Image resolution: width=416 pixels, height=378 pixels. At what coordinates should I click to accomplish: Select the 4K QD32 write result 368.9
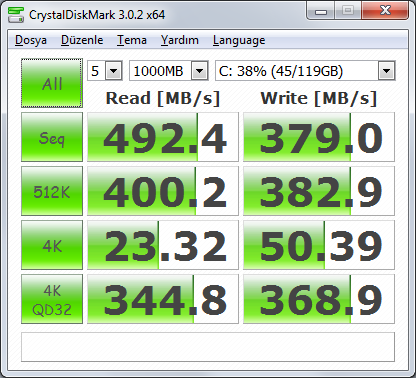click(319, 299)
